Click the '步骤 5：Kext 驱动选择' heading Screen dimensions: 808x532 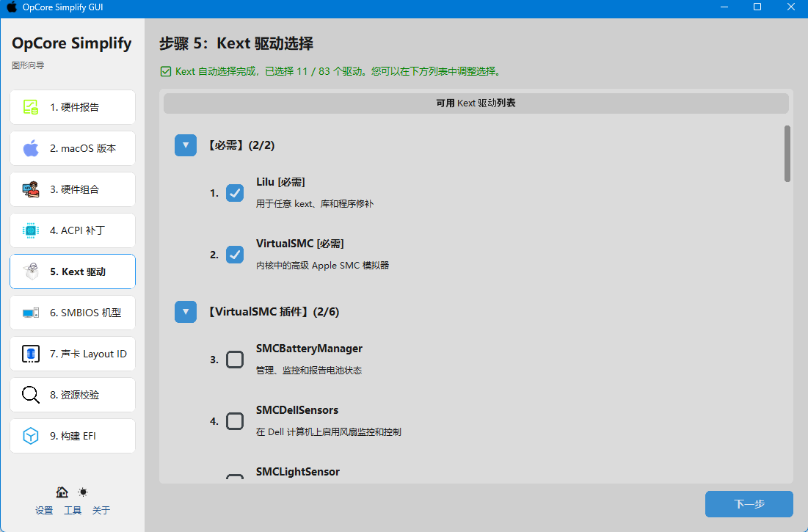(236, 43)
